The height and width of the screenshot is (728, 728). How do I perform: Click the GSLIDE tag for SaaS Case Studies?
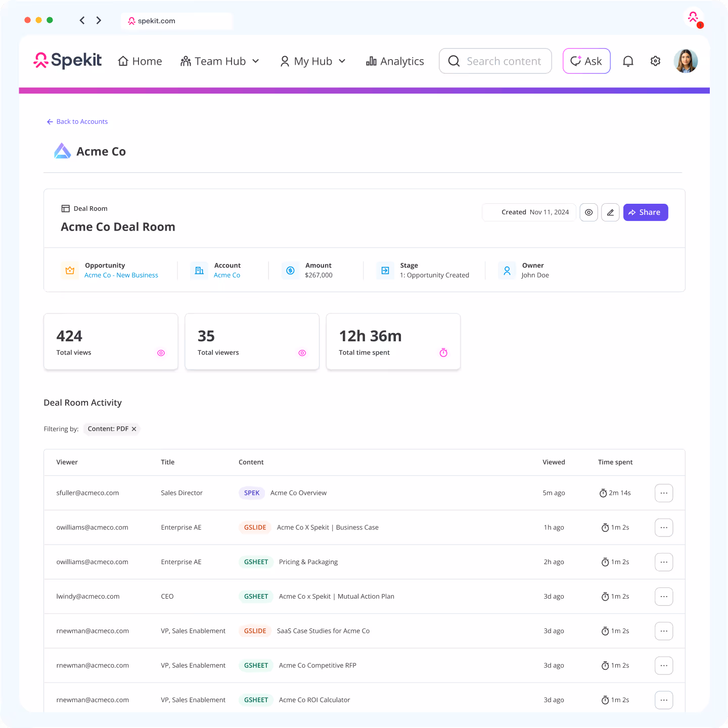(255, 631)
